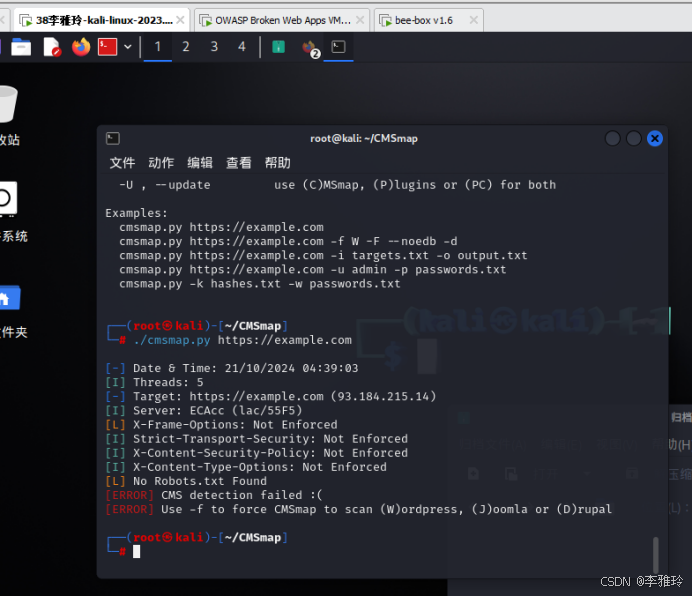Select the green archive app in taskbar
This screenshot has height=596, width=692.
pyautogui.click(x=278, y=47)
